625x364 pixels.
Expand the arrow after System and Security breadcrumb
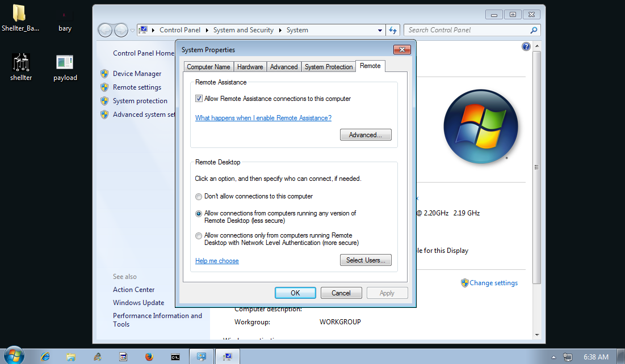pyautogui.click(x=280, y=30)
